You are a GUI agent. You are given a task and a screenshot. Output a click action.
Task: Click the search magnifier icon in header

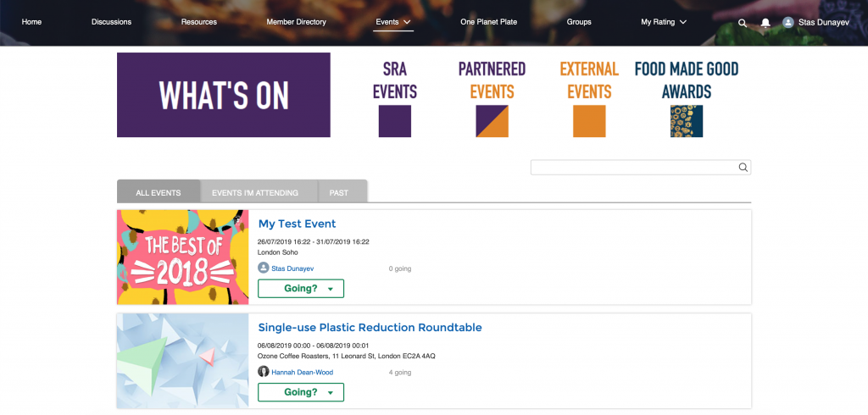[x=743, y=23]
